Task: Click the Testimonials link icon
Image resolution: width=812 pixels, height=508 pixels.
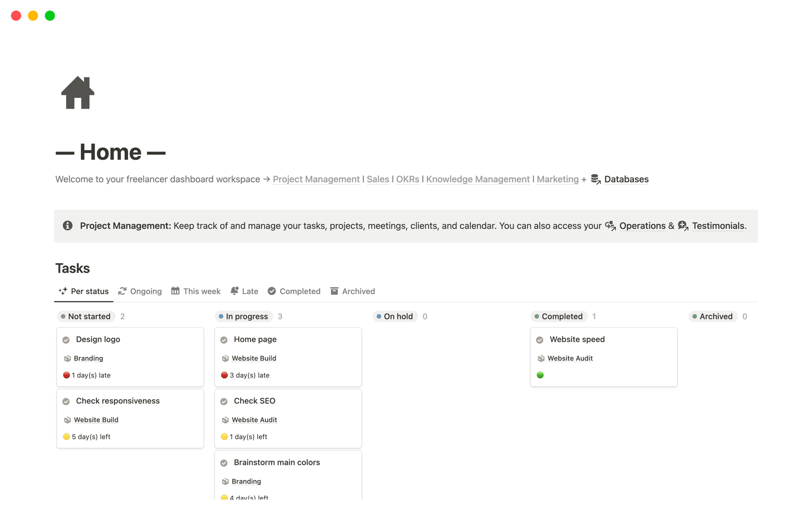Action: pyautogui.click(x=683, y=226)
